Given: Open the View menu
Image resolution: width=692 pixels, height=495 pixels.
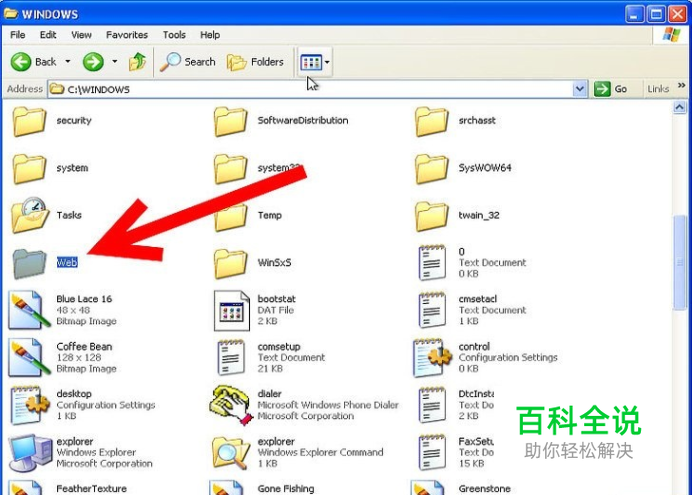Looking at the screenshot, I should 81,35.
